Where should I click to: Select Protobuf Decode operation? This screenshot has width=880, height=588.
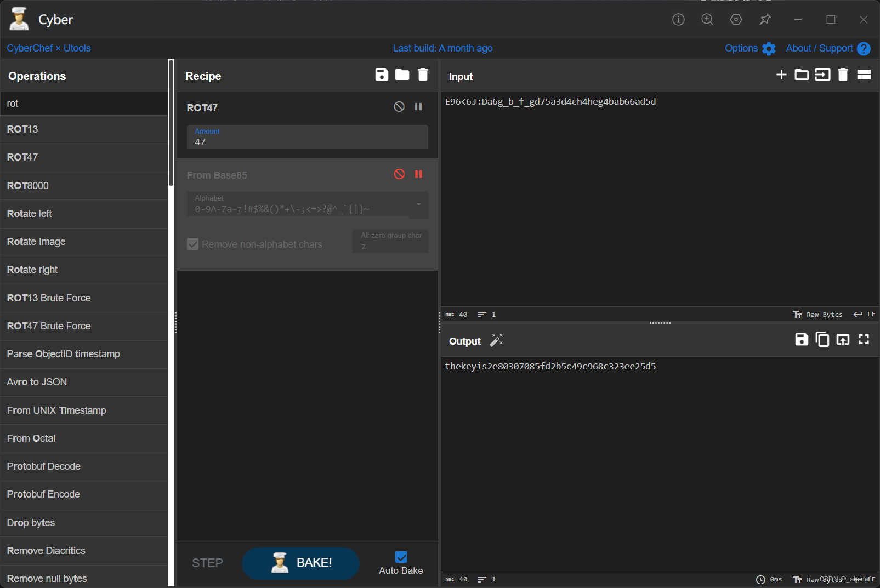83,466
